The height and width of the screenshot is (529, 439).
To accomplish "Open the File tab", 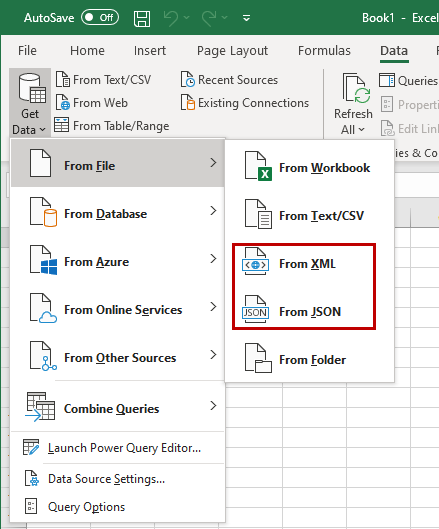I will point(27,51).
